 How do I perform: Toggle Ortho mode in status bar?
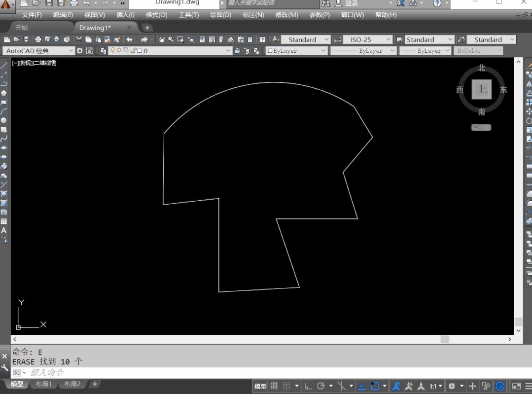pos(308,386)
